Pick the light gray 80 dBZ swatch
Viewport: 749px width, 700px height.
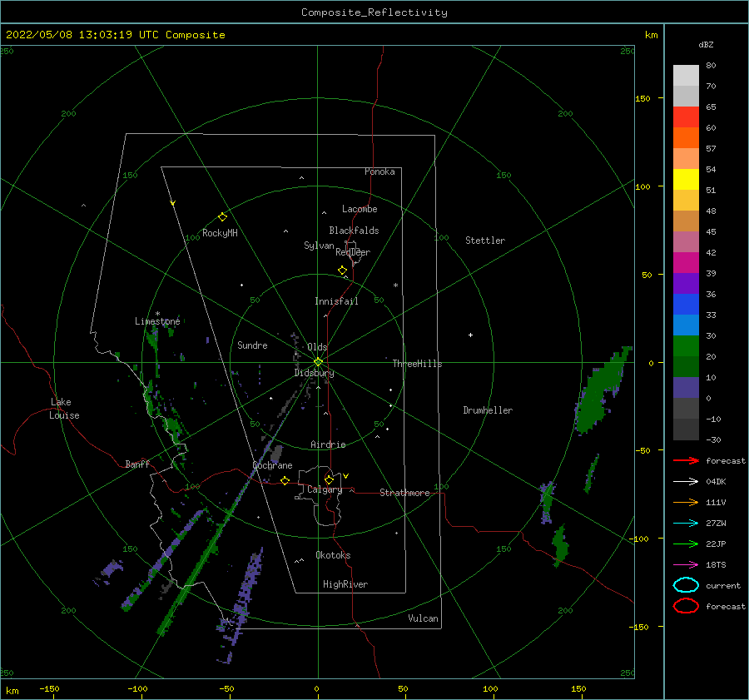click(x=686, y=76)
